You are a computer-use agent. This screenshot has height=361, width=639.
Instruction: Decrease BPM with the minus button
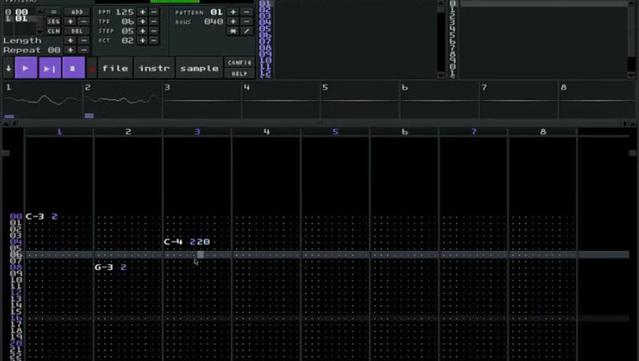coord(154,12)
